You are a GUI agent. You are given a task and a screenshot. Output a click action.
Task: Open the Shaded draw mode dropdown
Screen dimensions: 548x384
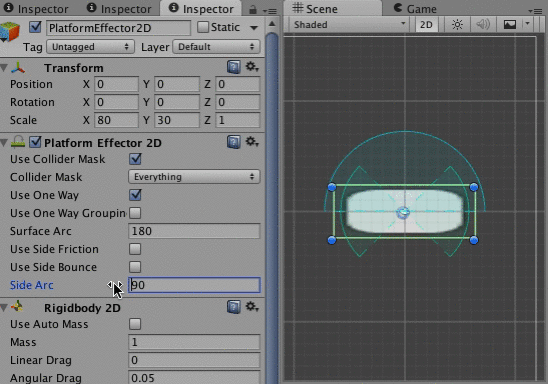point(349,24)
